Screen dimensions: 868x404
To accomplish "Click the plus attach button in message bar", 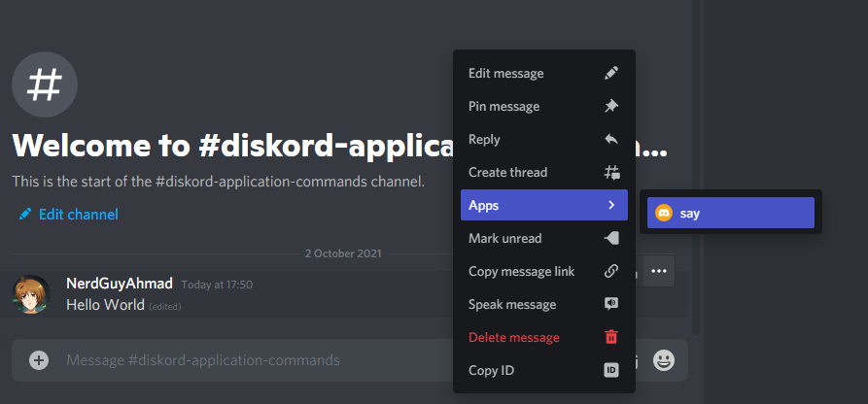I will pos(39,361).
